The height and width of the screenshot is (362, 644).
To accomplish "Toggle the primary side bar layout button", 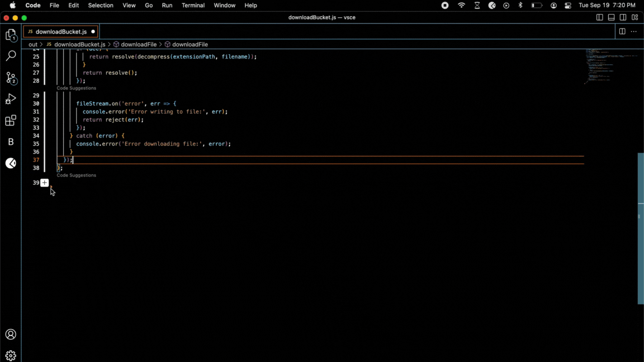I will pyautogui.click(x=600, y=17).
